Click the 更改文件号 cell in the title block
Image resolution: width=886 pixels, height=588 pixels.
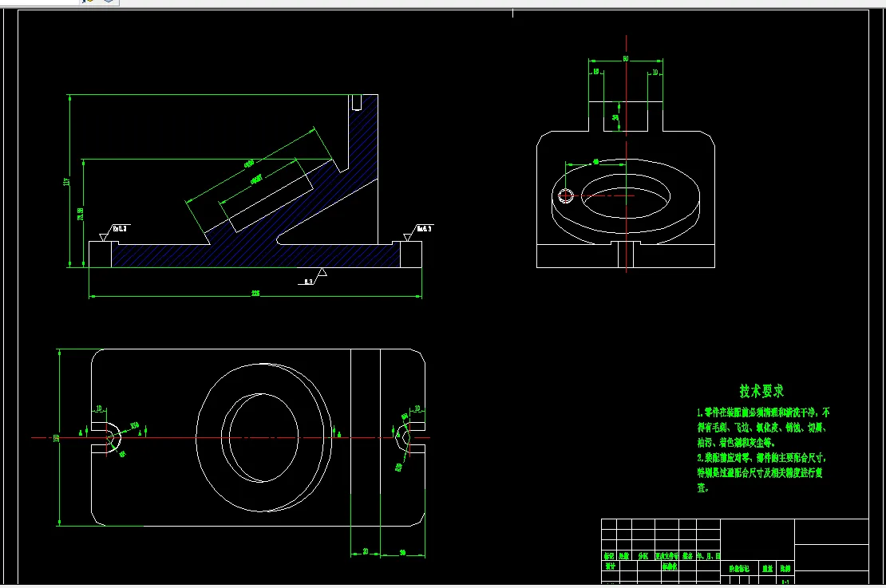coord(666,556)
